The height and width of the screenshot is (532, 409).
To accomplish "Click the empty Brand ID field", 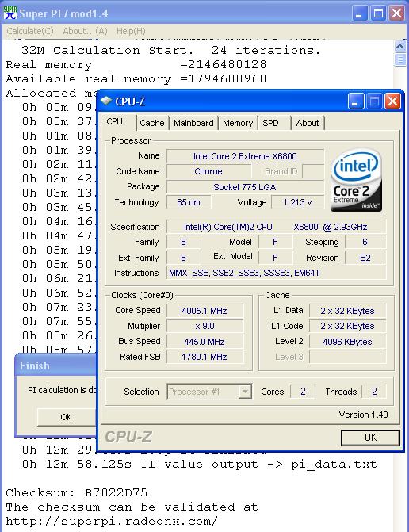I will pyautogui.click(x=312, y=171).
